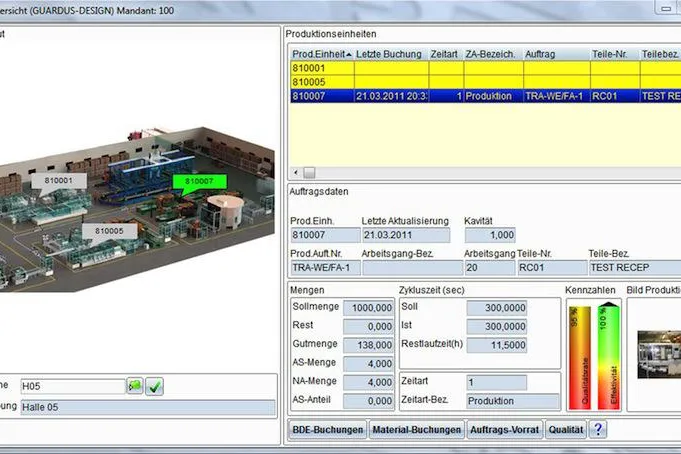Click the Teile-Bez. field TEST RECEP

[635, 268]
